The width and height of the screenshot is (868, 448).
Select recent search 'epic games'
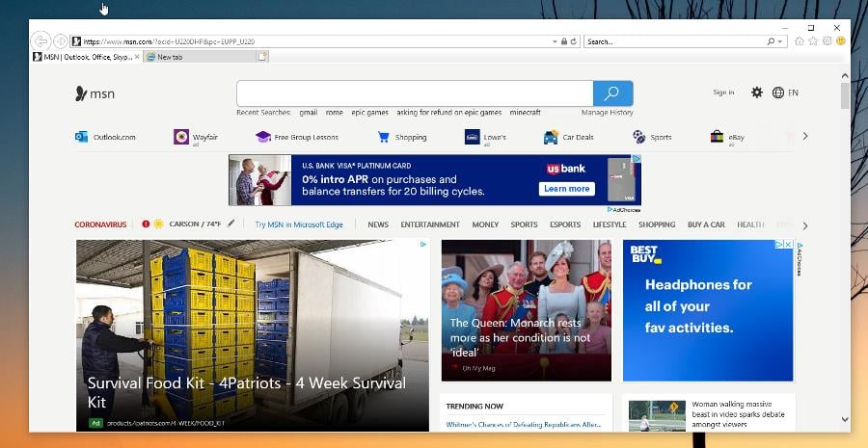369,113
